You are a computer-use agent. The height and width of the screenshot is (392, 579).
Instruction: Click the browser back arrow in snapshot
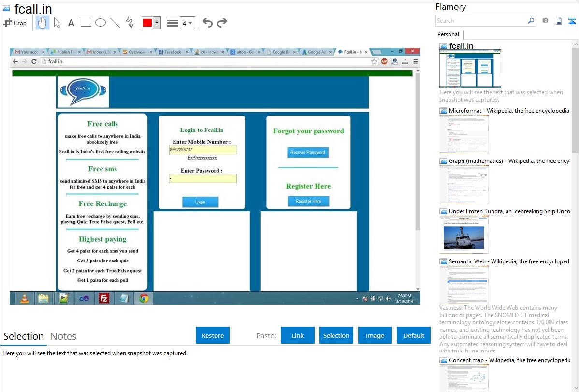(15, 61)
